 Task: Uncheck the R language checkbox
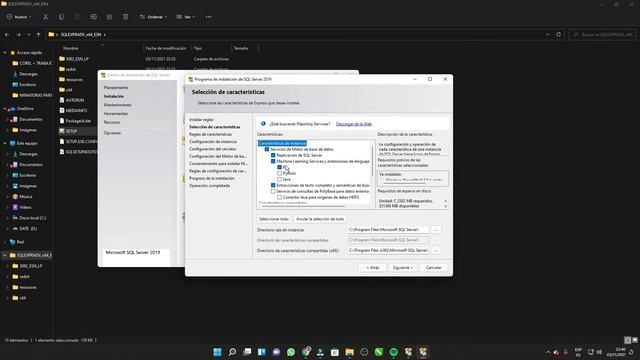click(280, 167)
